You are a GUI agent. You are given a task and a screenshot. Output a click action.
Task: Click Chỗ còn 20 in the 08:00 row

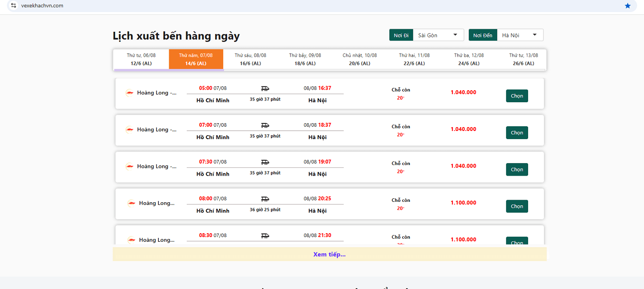pyautogui.click(x=401, y=204)
